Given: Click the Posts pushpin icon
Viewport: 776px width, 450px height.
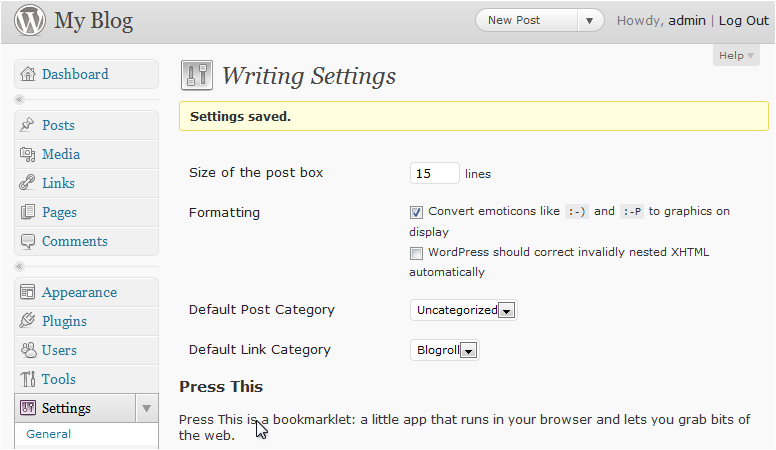Looking at the screenshot, I should click(27, 125).
